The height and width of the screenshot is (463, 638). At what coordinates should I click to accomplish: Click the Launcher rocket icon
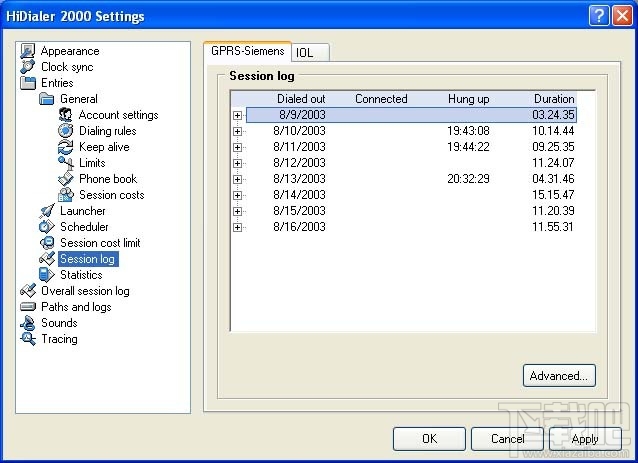click(x=46, y=211)
